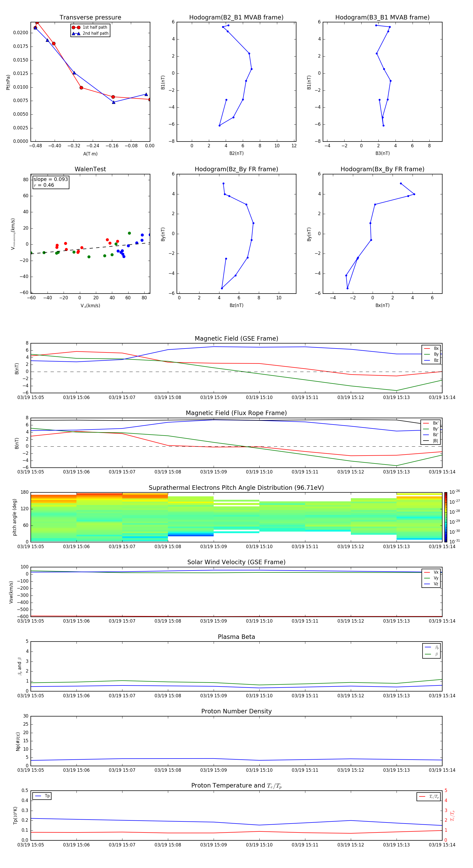The image size is (473, 868).
Task: Click the Vz legend entry
Action: point(431,584)
